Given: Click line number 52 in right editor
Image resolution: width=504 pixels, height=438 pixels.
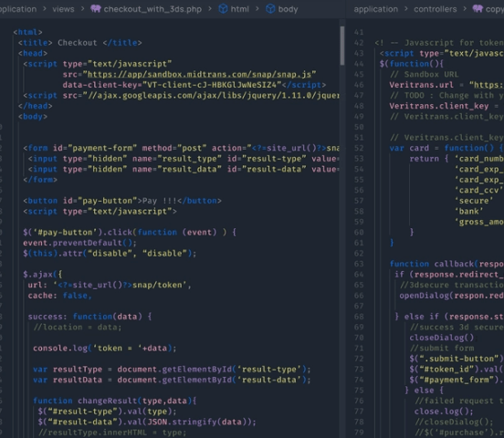Looking at the screenshot, I should coord(359,148).
